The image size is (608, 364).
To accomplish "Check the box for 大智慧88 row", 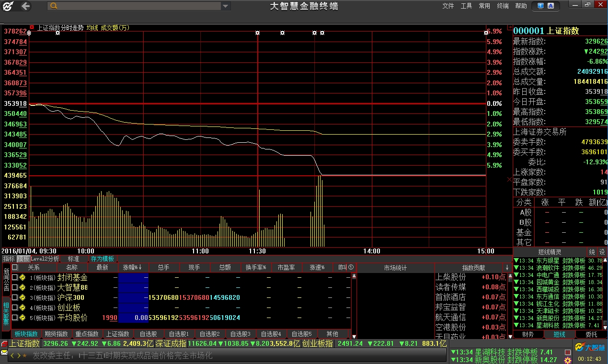I will click(x=14, y=287).
